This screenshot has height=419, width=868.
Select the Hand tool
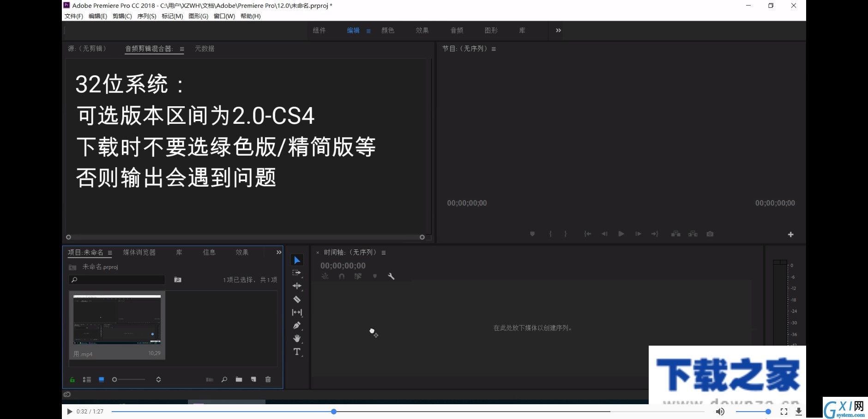(297, 338)
